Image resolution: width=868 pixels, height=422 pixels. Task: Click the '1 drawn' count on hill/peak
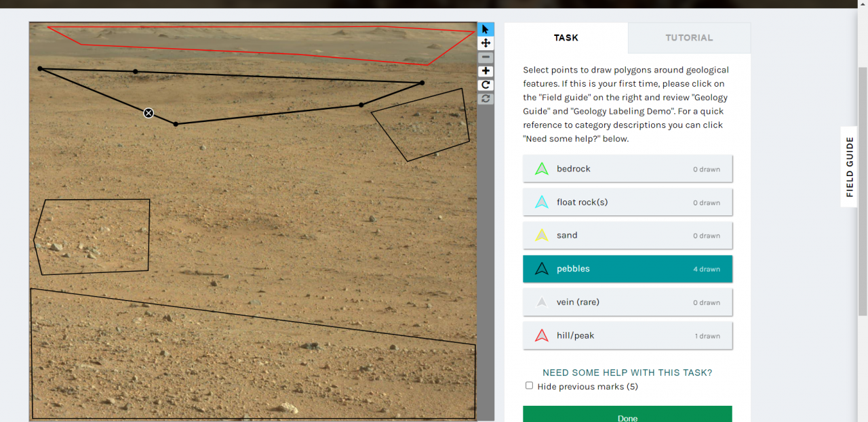coord(707,336)
